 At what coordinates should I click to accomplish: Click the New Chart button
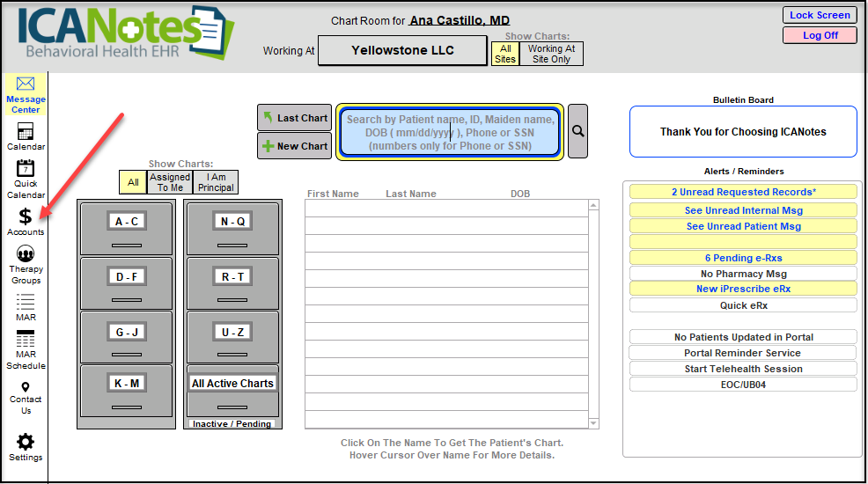click(294, 146)
